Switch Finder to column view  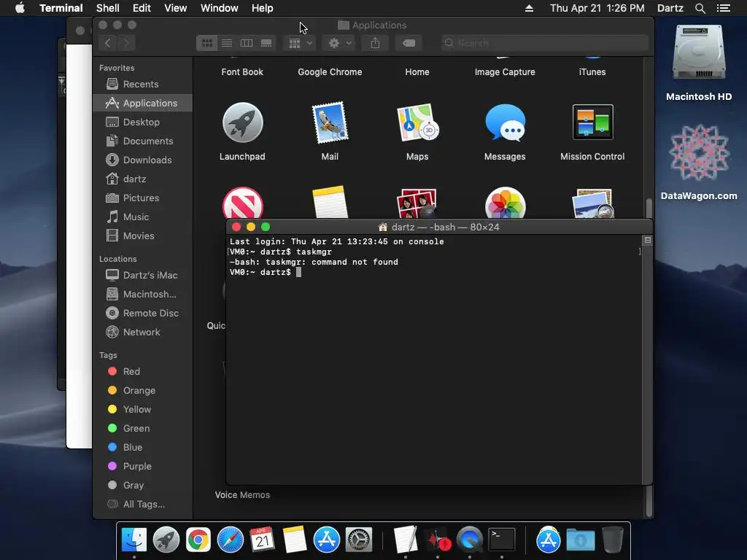(247, 43)
